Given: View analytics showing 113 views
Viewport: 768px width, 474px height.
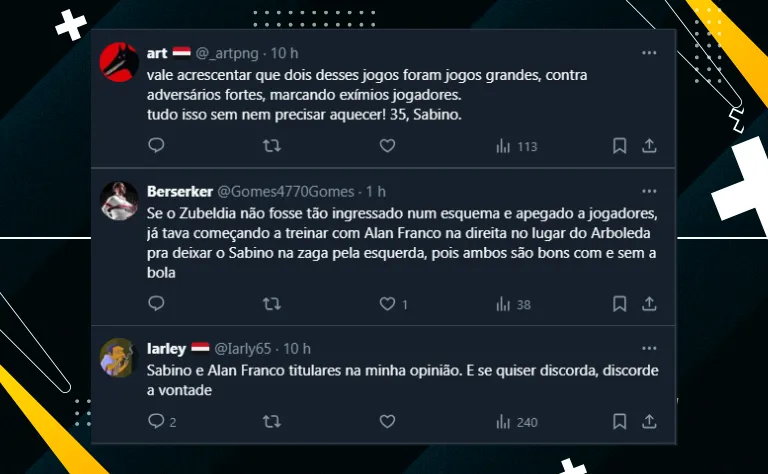Looking at the screenshot, I should click(517, 146).
